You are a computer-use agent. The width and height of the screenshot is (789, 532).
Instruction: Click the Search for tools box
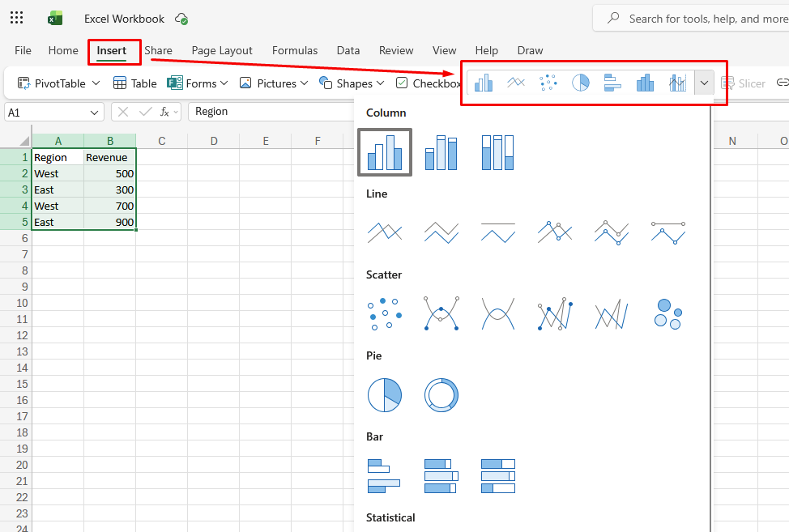pyautogui.click(x=691, y=19)
